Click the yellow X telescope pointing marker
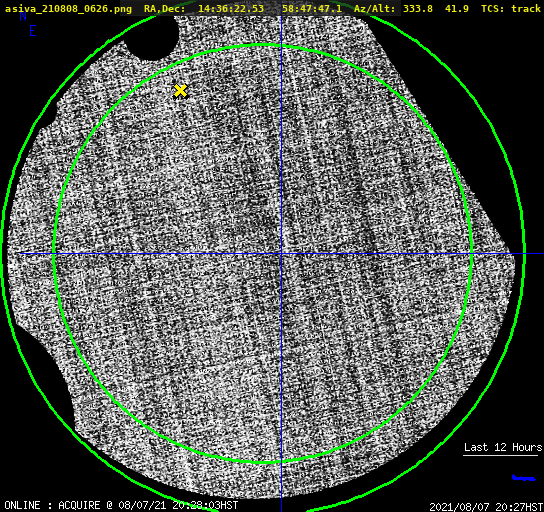 (180, 91)
